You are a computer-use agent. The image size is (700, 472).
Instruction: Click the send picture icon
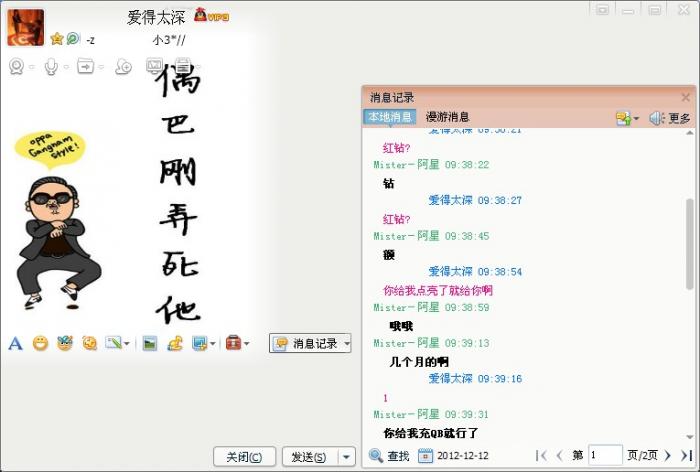[150, 343]
